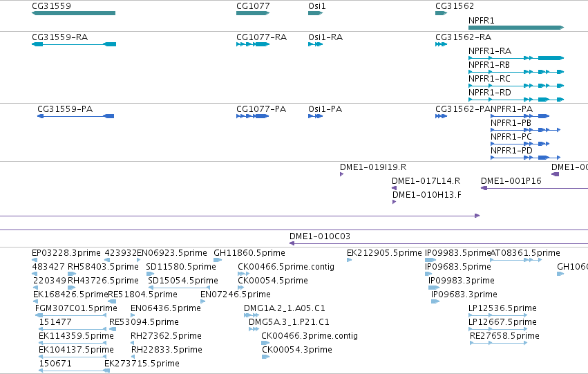Click the CK00466.5prime.contig EST
Viewport: 588px width, 374px height.
click(243, 274)
